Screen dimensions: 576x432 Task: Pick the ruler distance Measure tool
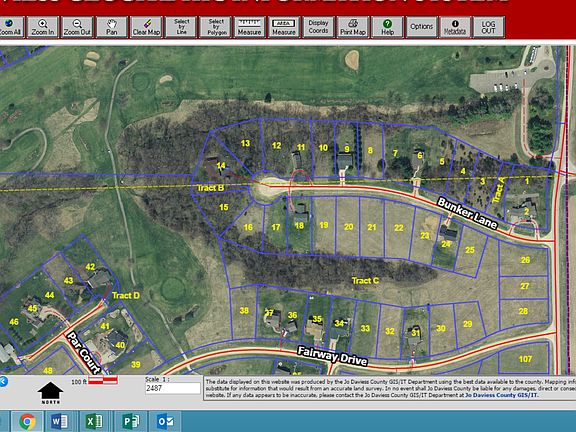pos(249,27)
